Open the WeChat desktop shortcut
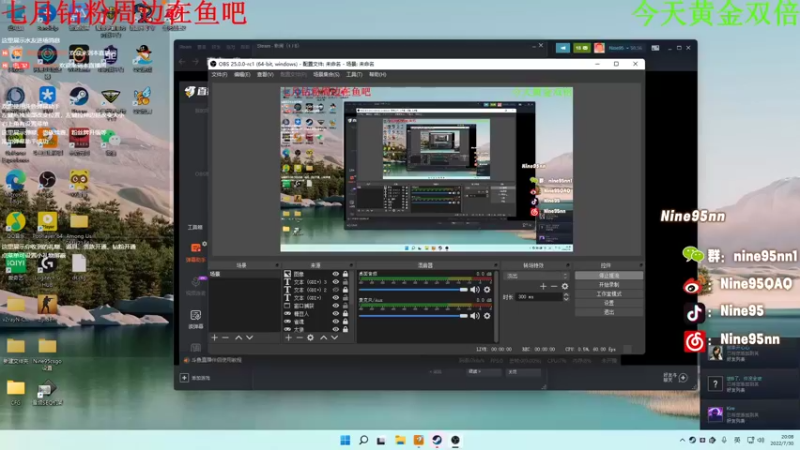Image resolution: width=800 pixels, height=450 pixels. coord(111,138)
